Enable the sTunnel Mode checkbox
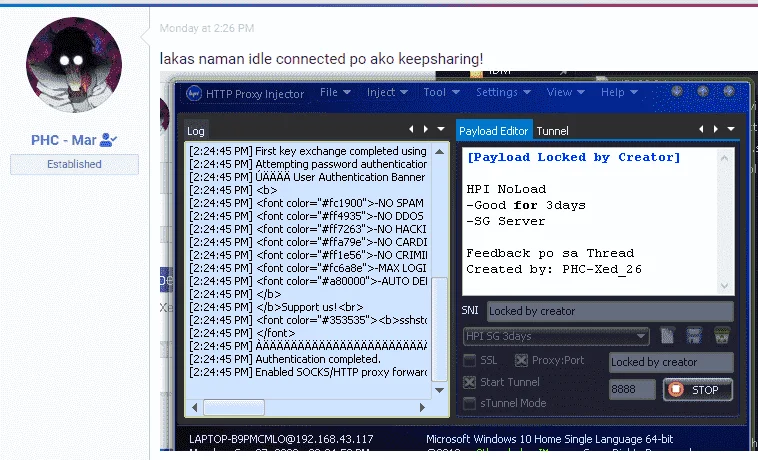758x460 pixels. (x=469, y=403)
